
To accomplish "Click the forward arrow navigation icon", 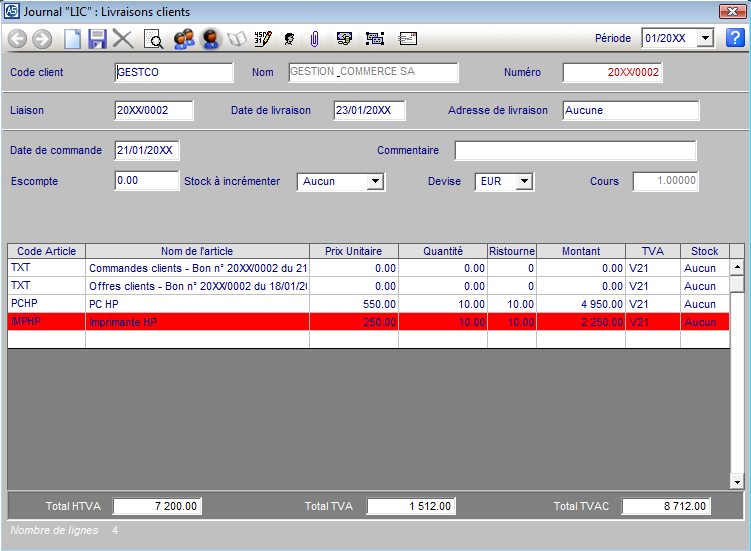I will [41, 39].
